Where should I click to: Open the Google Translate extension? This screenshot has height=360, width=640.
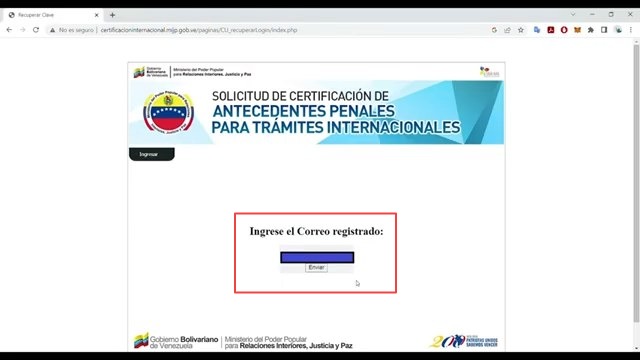click(x=537, y=30)
